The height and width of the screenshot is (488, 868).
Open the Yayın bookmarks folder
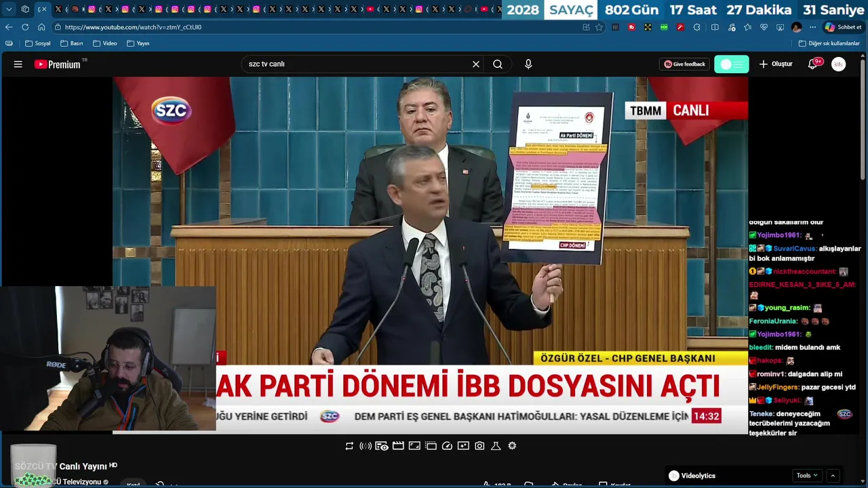pyautogui.click(x=138, y=43)
